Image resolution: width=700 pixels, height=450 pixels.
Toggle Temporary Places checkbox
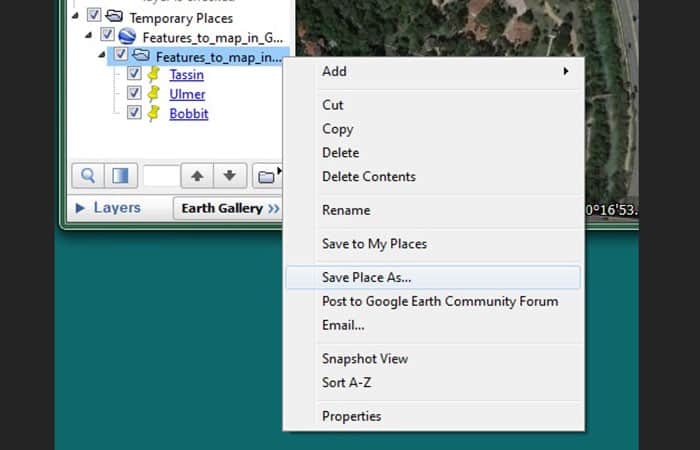[x=94, y=15]
